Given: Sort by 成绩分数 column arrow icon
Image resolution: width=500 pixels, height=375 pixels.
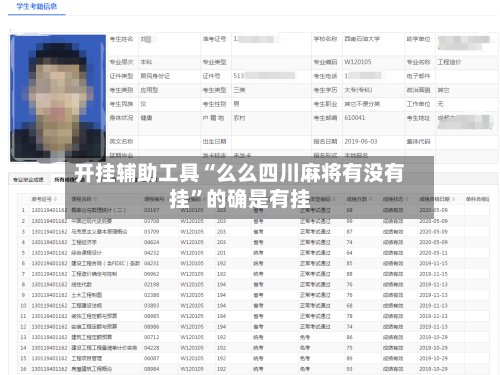Looking at the screenshot, I should 370,199.
